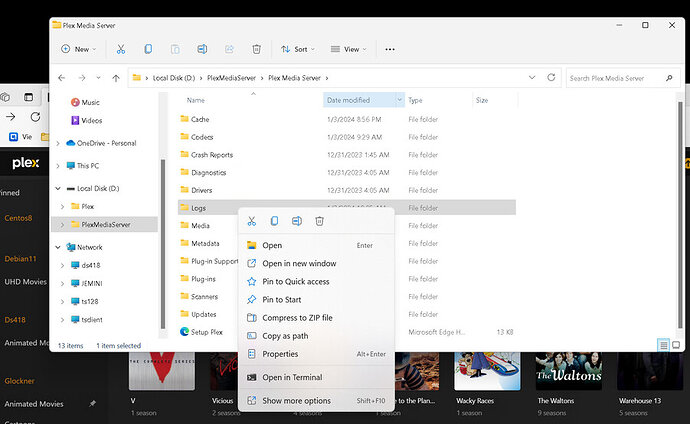Collapse the Network tree node
Screen dimensions: 690x424
click(58, 247)
